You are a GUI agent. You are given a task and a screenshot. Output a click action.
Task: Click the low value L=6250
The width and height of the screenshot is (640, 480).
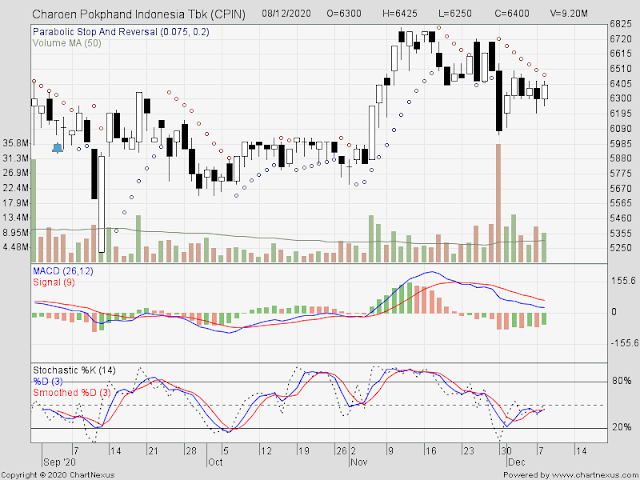click(x=455, y=13)
